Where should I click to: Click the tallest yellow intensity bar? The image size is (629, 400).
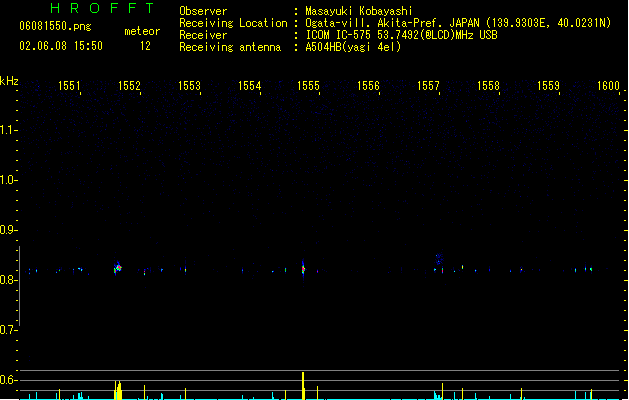tap(303, 386)
